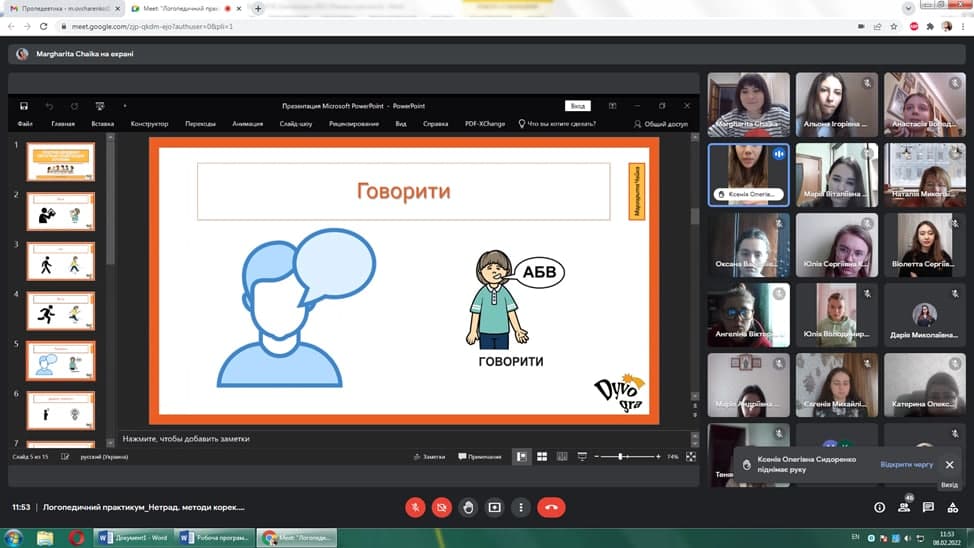Select slide 2 thumbnail in panel

click(61, 211)
